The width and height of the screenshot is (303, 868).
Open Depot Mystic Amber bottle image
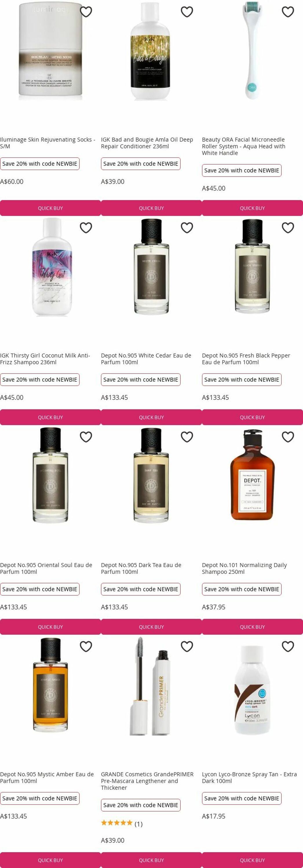point(50,685)
